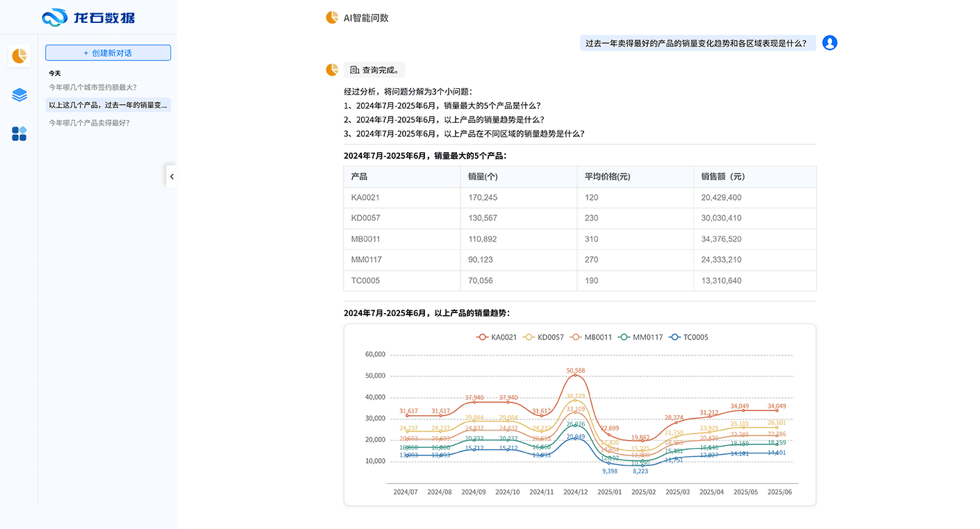Click the user avatar icon beside the question
Screen dimensions: 980x529
(x=829, y=43)
